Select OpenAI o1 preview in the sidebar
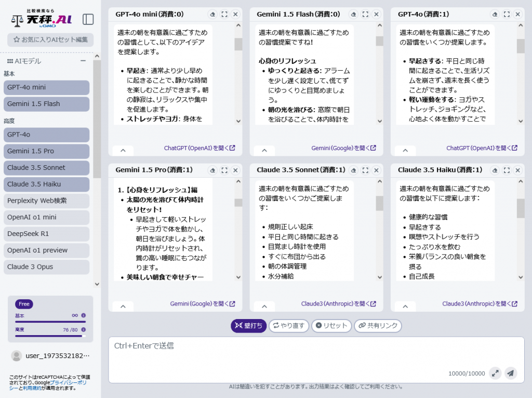The image size is (532, 398). pos(46,251)
